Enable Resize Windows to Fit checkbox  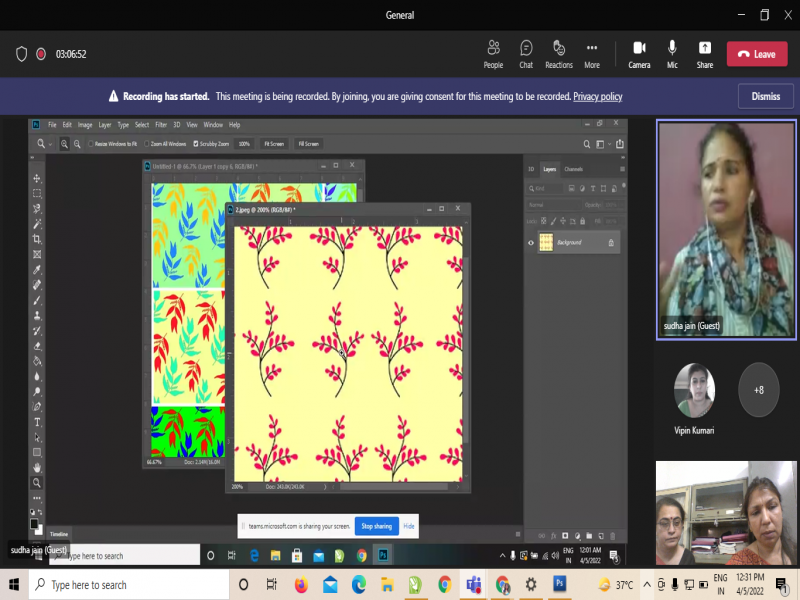[89, 144]
